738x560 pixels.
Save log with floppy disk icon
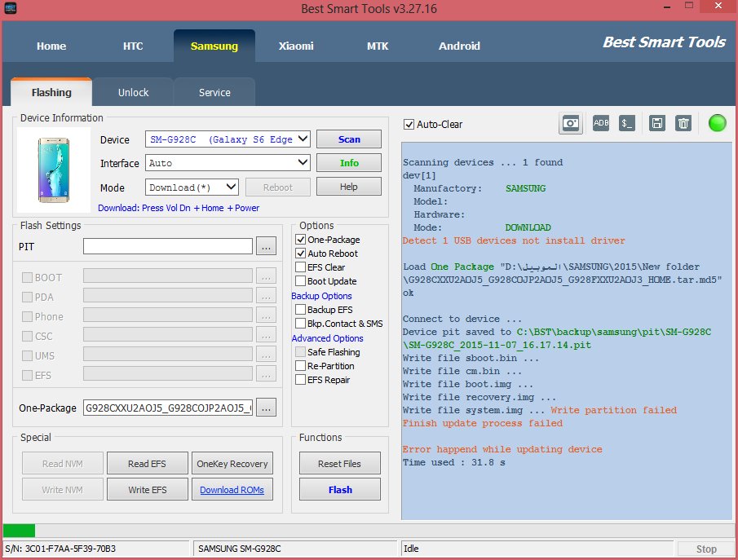tap(657, 123)
